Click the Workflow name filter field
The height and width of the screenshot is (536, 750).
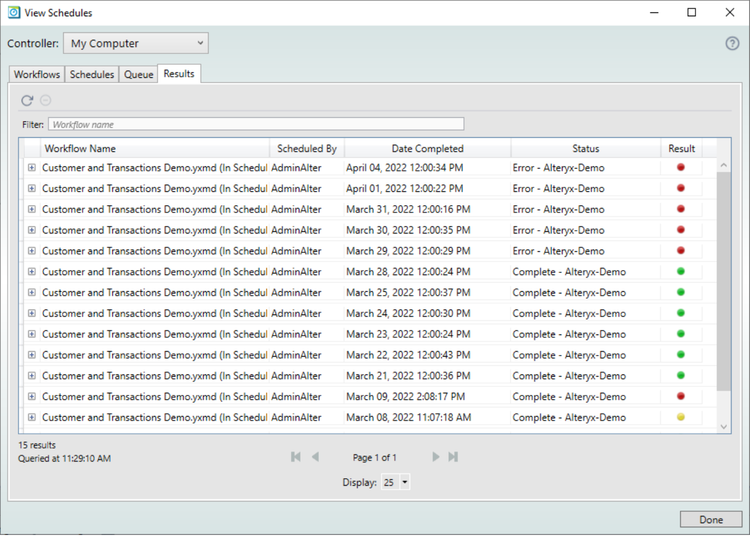point(256,124)
